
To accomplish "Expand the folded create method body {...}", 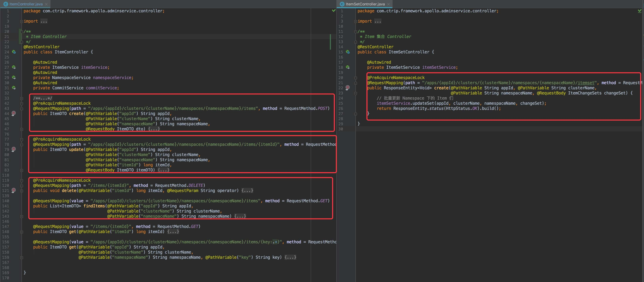I will (154, 129).
